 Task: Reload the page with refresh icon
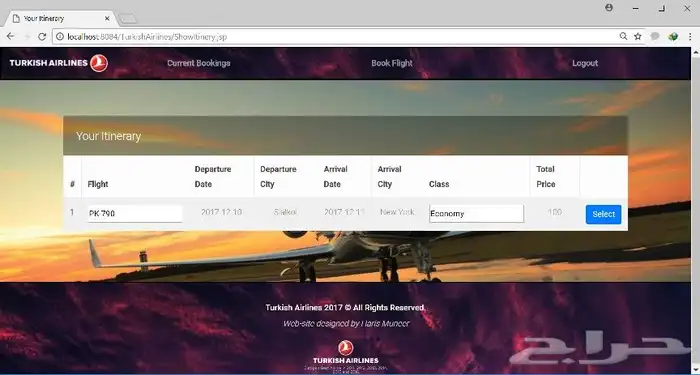tap(42, 37)
